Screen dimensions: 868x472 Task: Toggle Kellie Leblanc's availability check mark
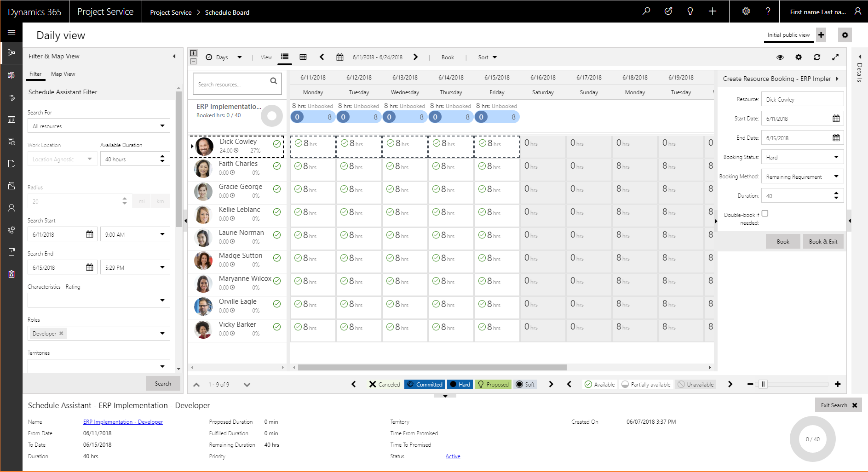click(277, 212)
